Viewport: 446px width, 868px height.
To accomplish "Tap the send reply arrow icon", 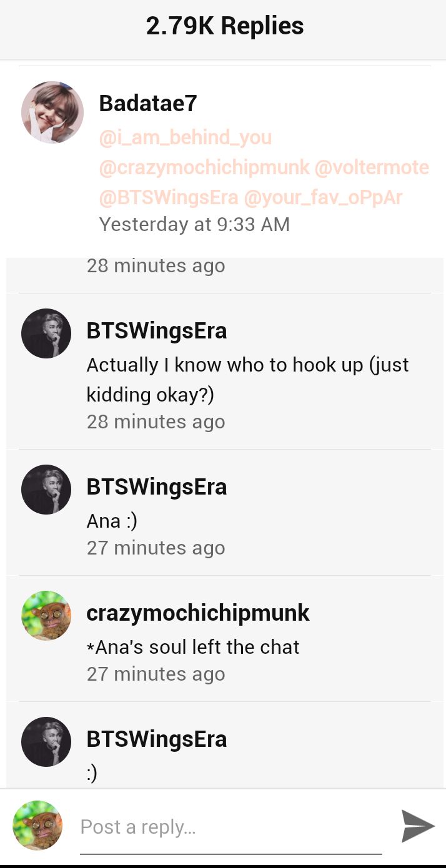I will point(418,826).
